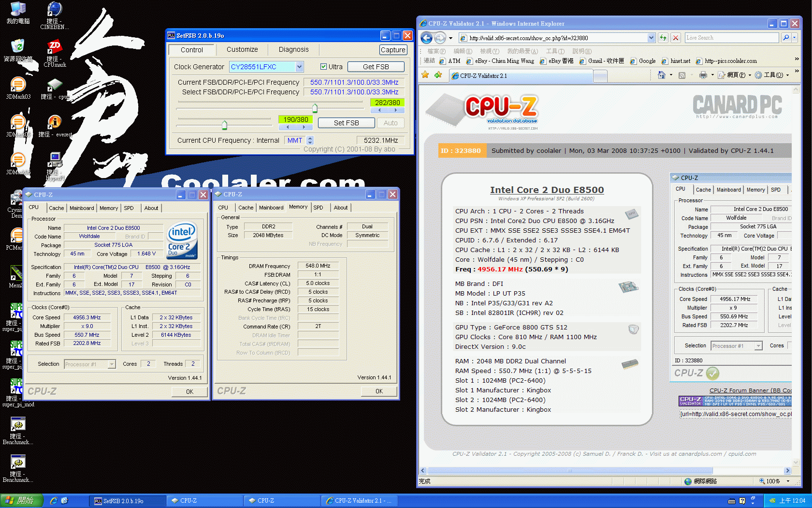812x508 pixels.
Task: Expand the IE address bar dropdown
Action: point(651,38)
